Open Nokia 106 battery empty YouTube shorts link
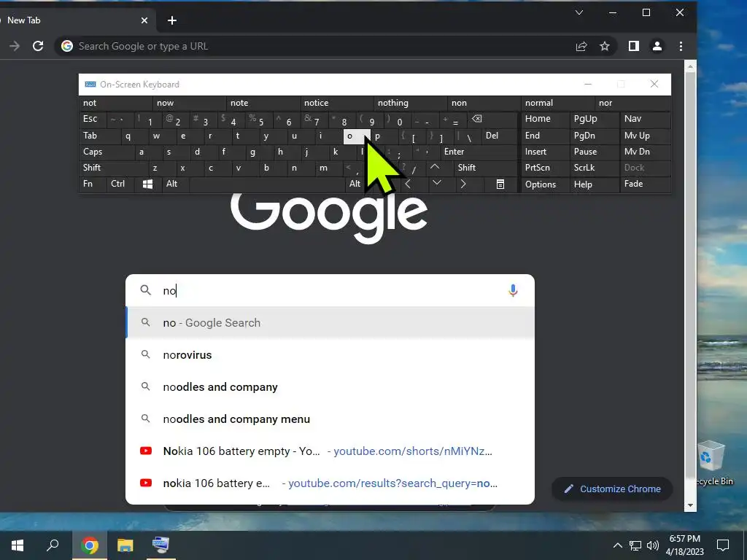The height and width of the screenshot is (560, 747). click(x=330, y=451)
